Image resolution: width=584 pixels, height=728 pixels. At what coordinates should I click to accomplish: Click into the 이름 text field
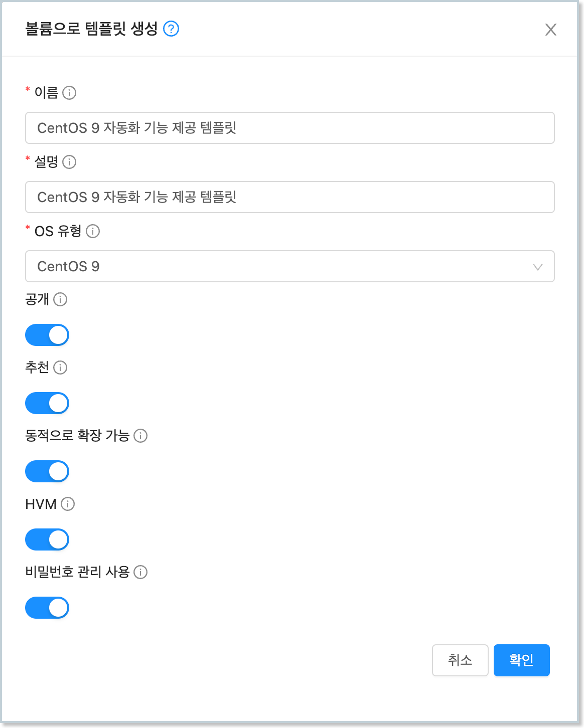289,128
